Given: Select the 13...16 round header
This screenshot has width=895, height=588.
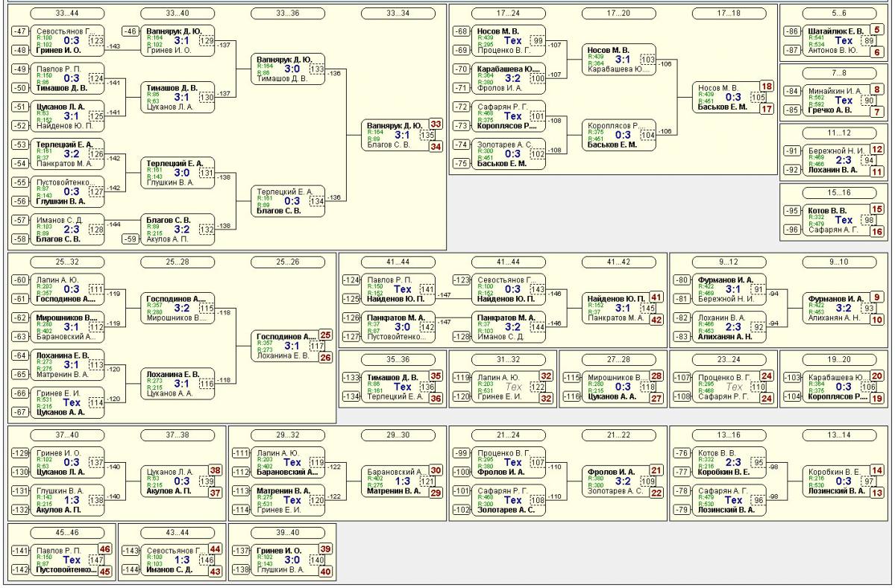Looking at the screenshot, I should pos(729,435).
